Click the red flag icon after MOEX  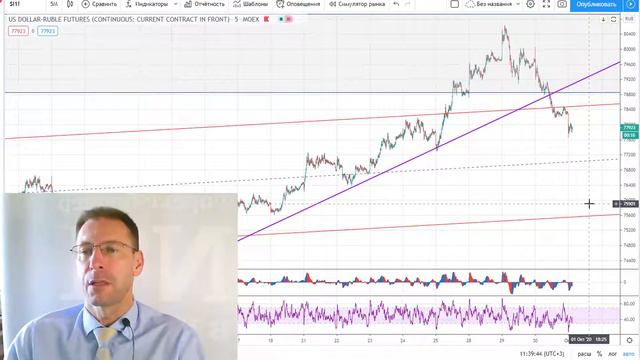(x=267, y=19)
